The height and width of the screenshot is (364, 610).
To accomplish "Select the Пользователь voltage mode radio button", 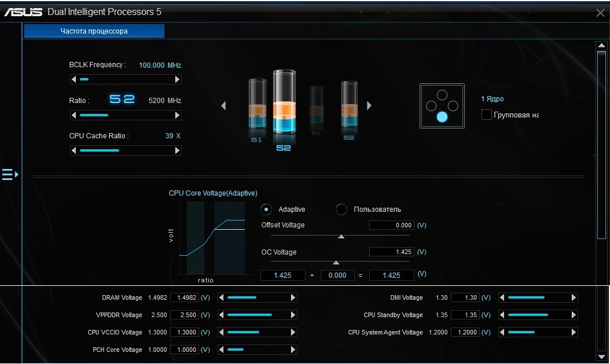I will (341, 209).
